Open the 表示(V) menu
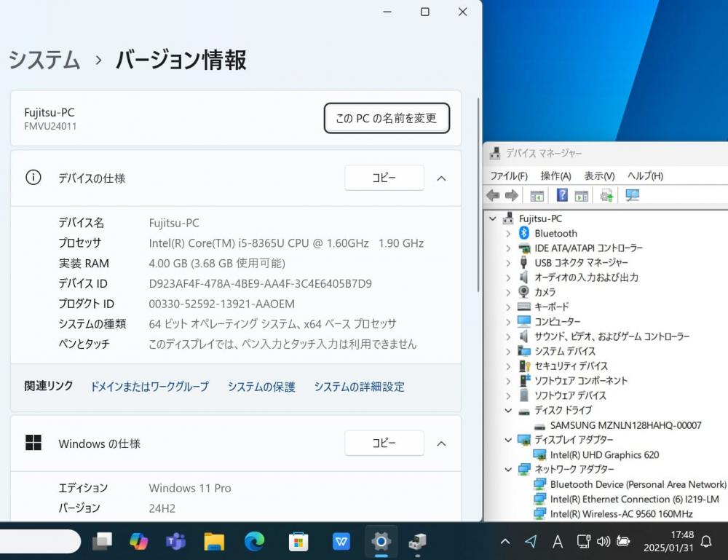Viewport: 728px width, 560px height. click(x=599, y=176)
